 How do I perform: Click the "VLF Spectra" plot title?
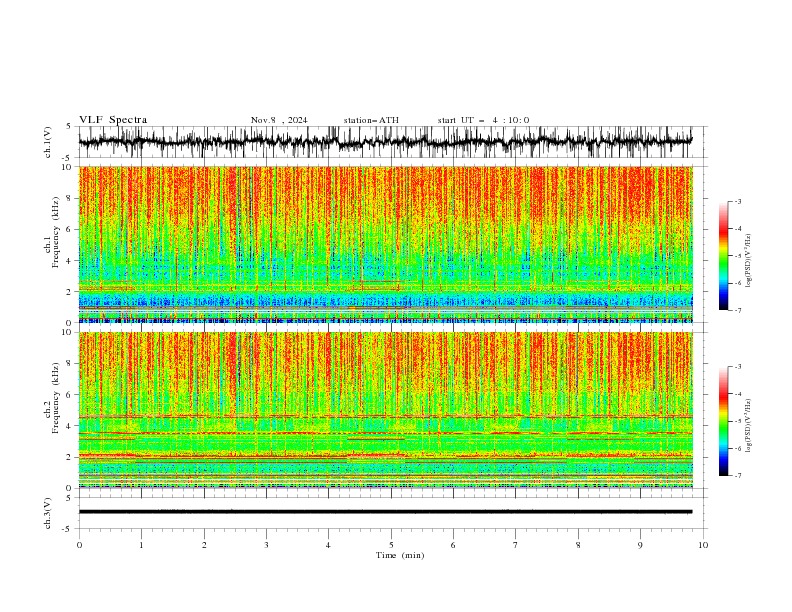click(x=113, y=120)
